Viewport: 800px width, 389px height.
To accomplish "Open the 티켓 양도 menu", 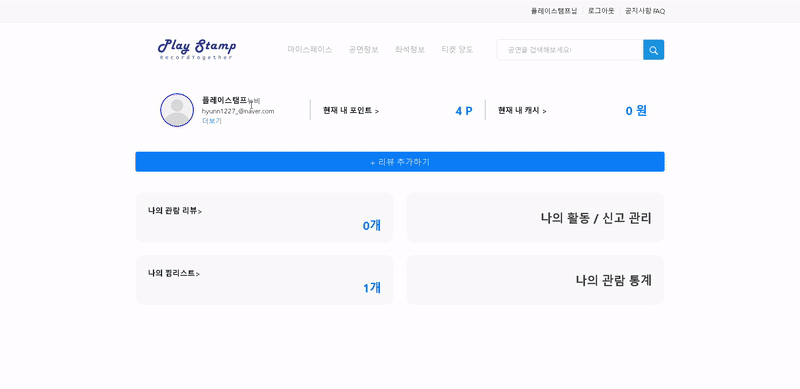I will tap(457, 50).
